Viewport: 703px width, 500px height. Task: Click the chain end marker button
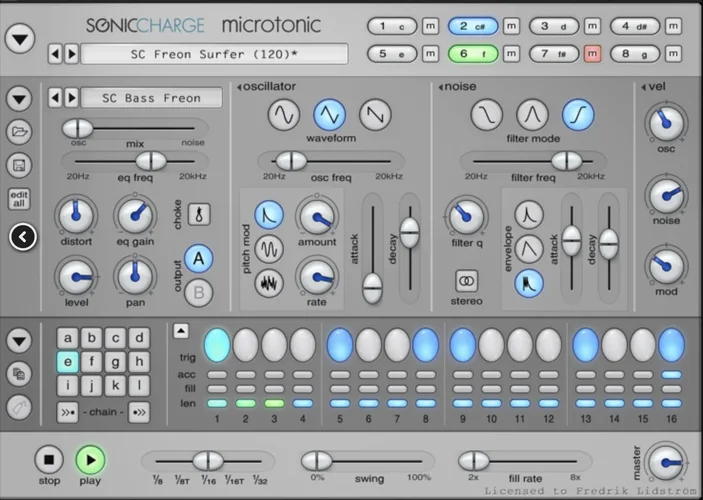coord(139,412)
